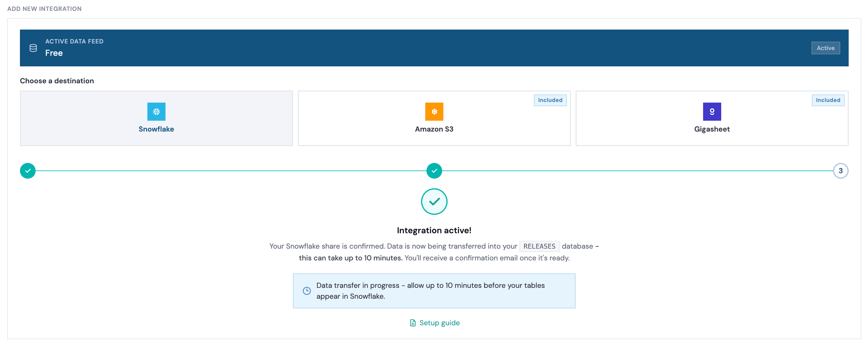
Task: Choose the Amazon S3 destination card
Action: click(434, 118)
